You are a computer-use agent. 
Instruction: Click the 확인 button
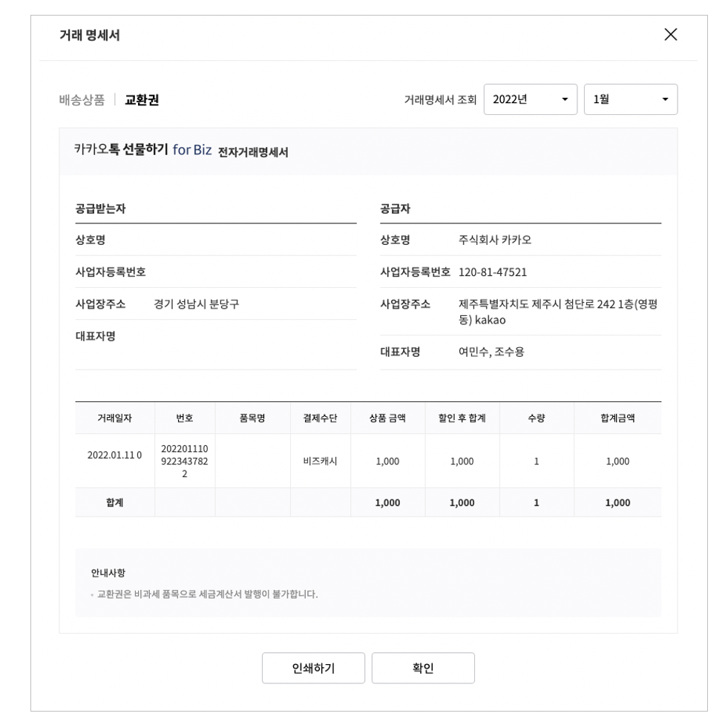pyautogui.click(x=423, y=668)
